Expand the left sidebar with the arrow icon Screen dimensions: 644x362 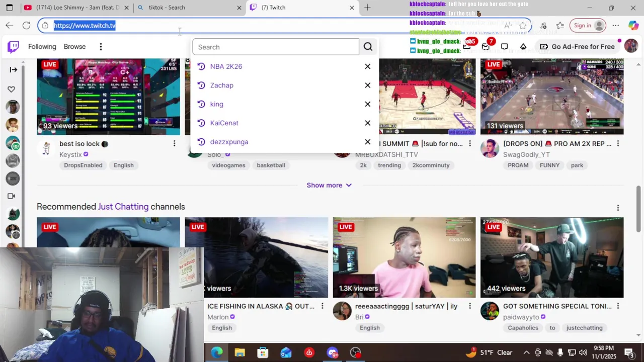point(13,70)
